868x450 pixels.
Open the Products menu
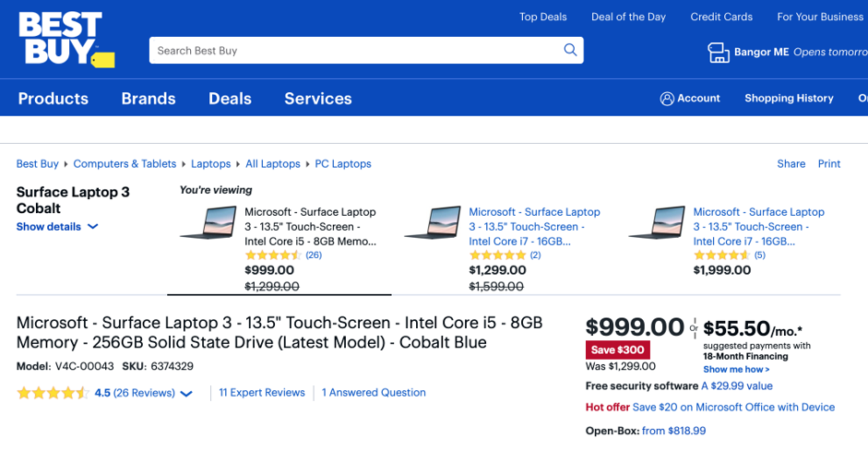click(54, 99)
